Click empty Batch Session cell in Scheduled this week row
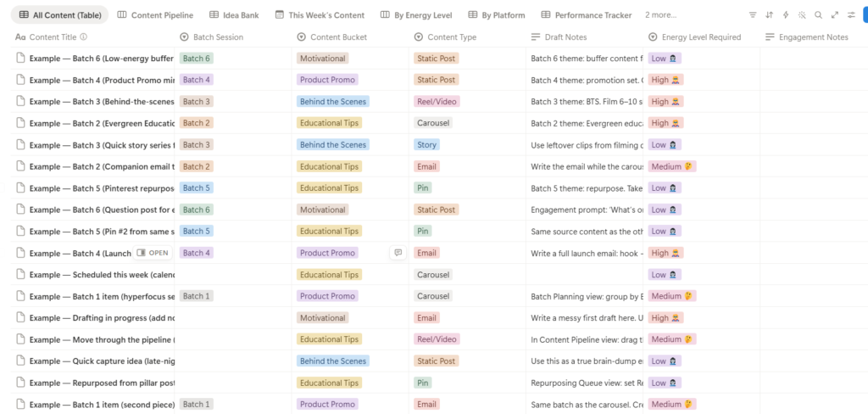The height and width of the screenshot is (414, 868). tap(233, 274)
